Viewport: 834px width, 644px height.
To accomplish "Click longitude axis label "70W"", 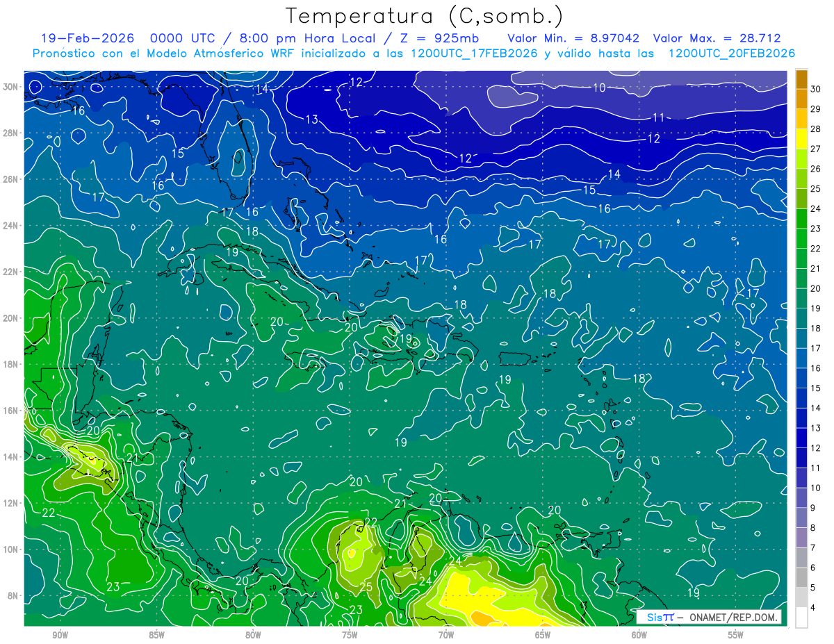I will [x=446, y=635].
